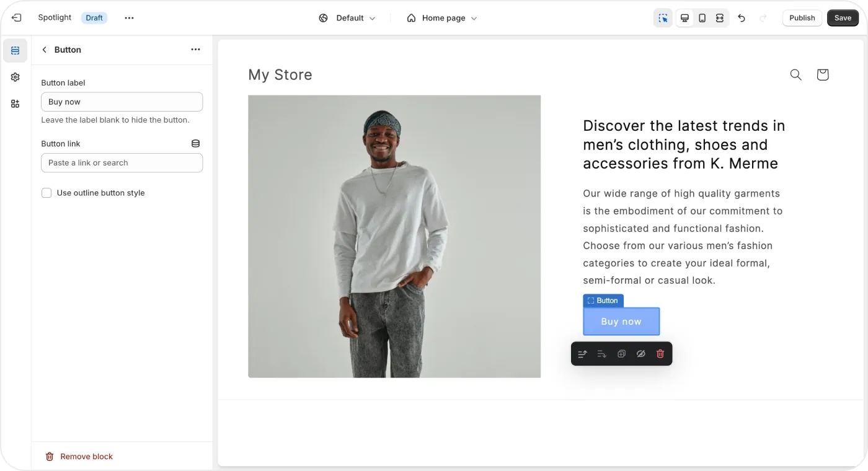Screen dimensions: 868x471
Task: Connect dynamic source for Button link
Action: (195, 144)
